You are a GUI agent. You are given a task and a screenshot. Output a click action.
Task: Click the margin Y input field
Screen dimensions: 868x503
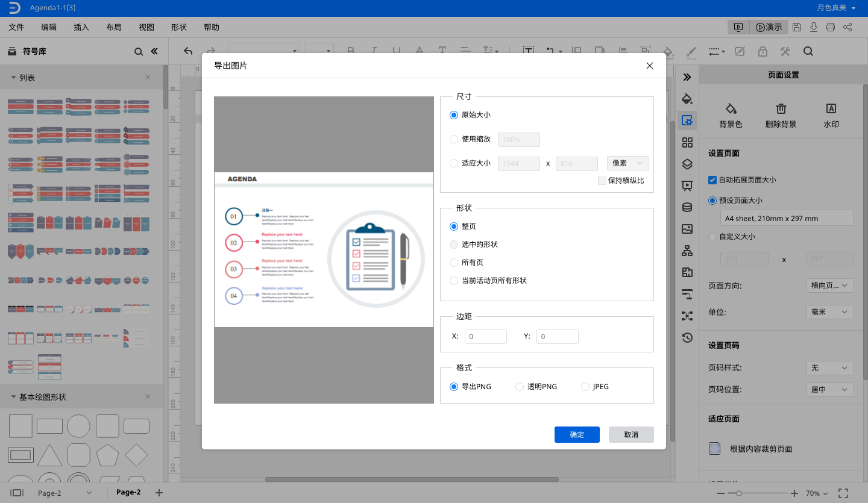pos(558,337)
